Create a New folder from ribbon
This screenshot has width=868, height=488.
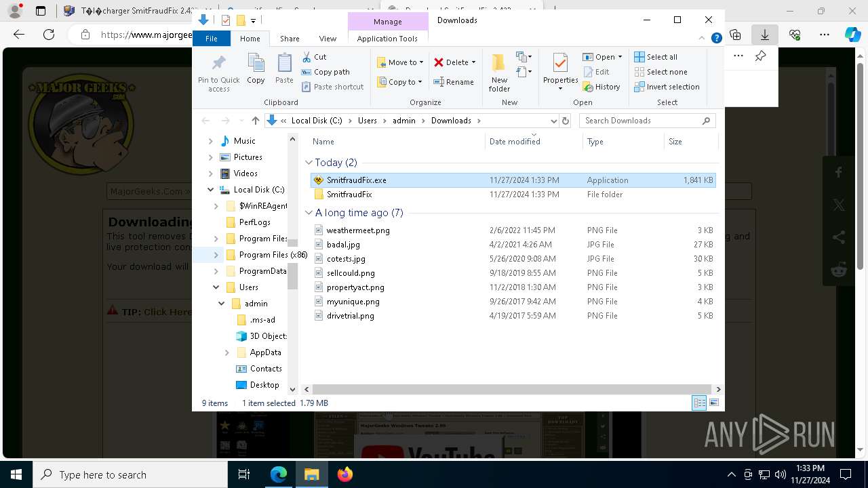pos(499,73)
